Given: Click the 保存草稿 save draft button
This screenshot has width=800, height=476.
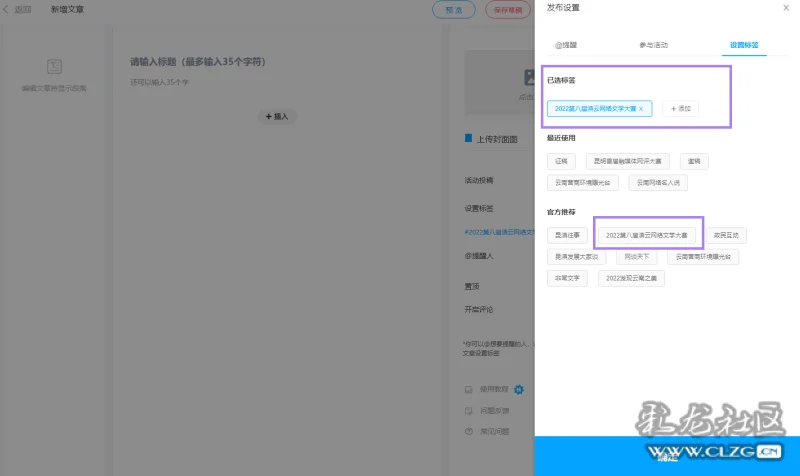Looking at the screenshot, I should pos(508,10).
